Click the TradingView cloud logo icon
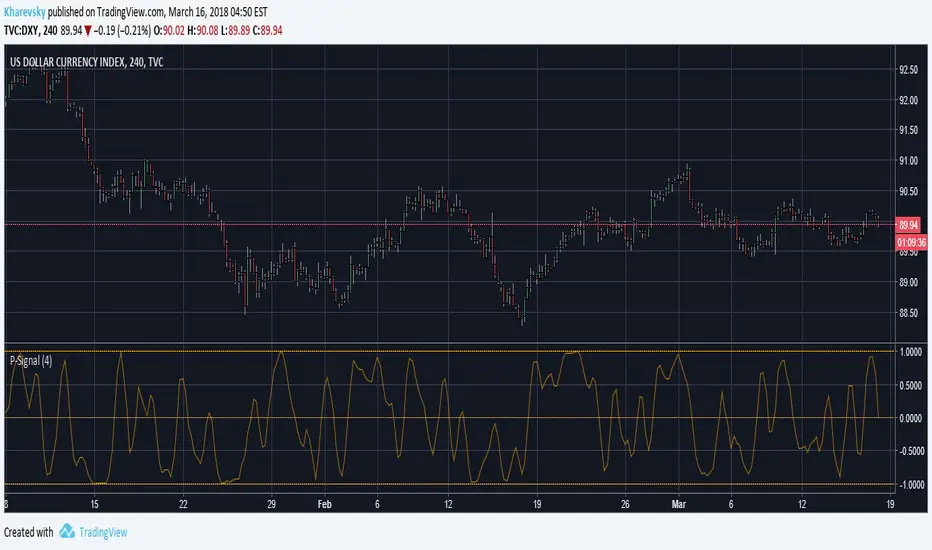932x550 pixels. [x=67, y=531]
